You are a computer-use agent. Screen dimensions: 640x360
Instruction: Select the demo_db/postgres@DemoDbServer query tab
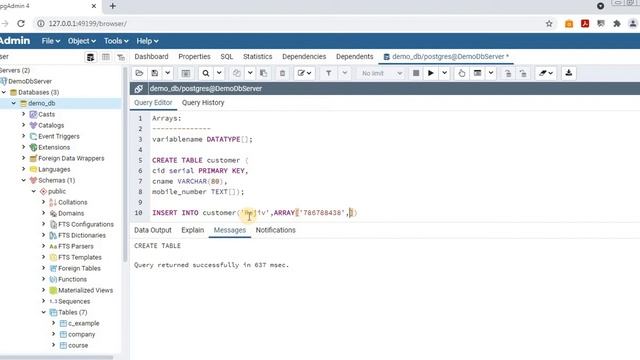coord(447,57)
